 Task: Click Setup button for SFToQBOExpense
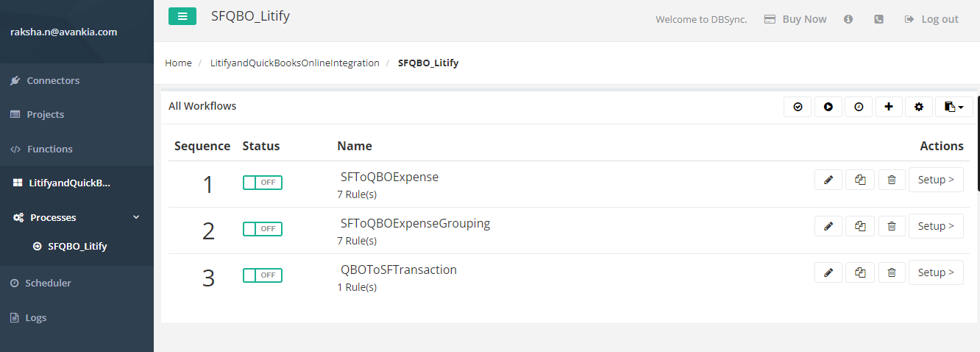936,180
